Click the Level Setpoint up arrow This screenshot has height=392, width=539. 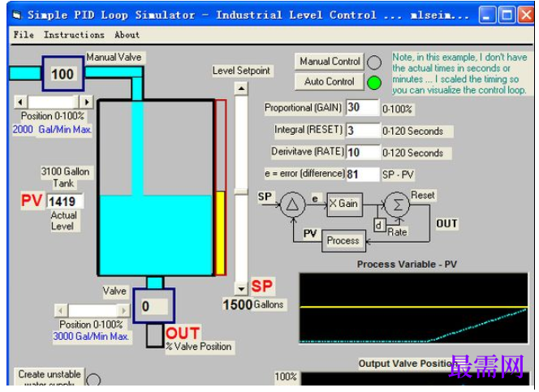click(241, 88)
